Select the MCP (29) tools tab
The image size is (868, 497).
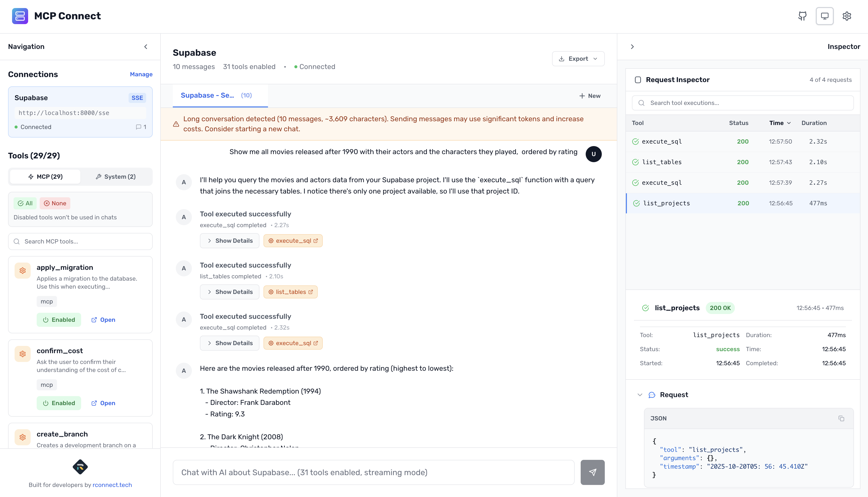coord(45,176)
